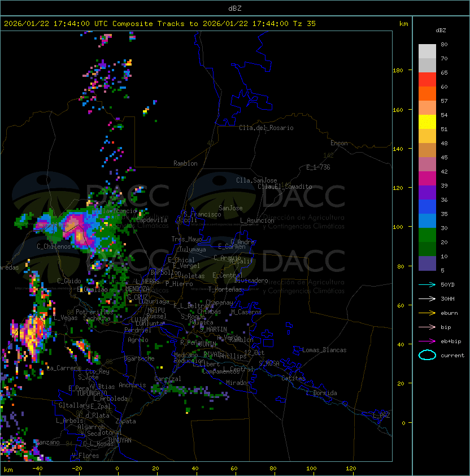
Task: Click the 'Tulumaya' map label
Action: (193, 249)
